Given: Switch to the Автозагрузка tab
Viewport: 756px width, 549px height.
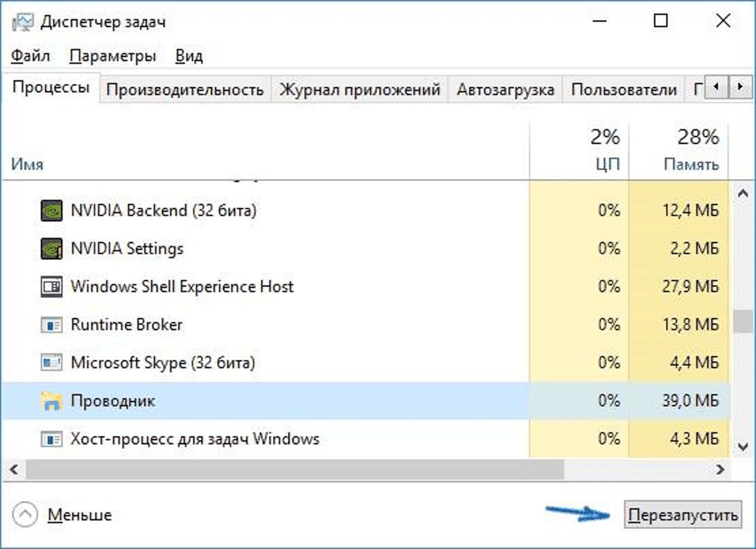Looking at the screenshot, I should (505, 90).
